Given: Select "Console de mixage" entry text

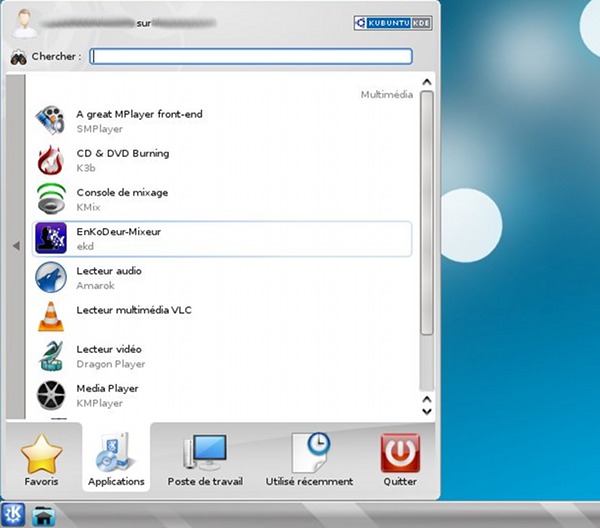Looking at the screenshot, I should coord(122,192).
